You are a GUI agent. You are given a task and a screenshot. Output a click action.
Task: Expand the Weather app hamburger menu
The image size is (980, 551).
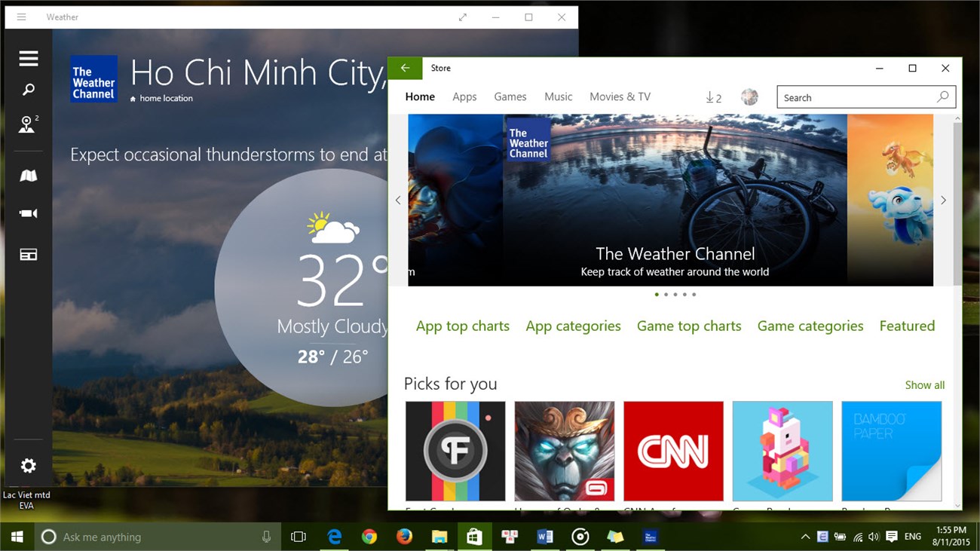click(28, 57)
